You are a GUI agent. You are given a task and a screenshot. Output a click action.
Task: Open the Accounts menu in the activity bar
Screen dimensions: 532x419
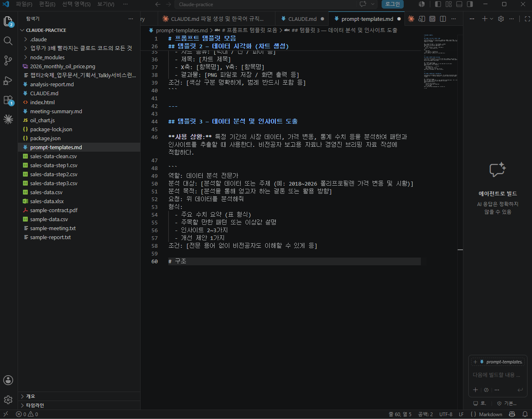[8, 380]
